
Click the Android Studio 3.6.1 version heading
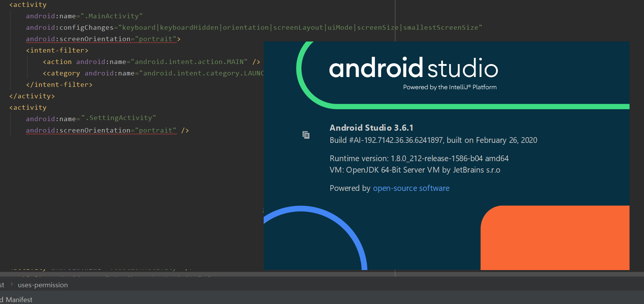click(x=371, y=128)
